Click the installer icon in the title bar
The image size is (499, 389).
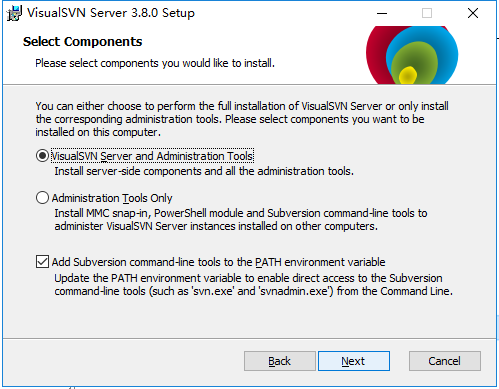tap(14, 13)
